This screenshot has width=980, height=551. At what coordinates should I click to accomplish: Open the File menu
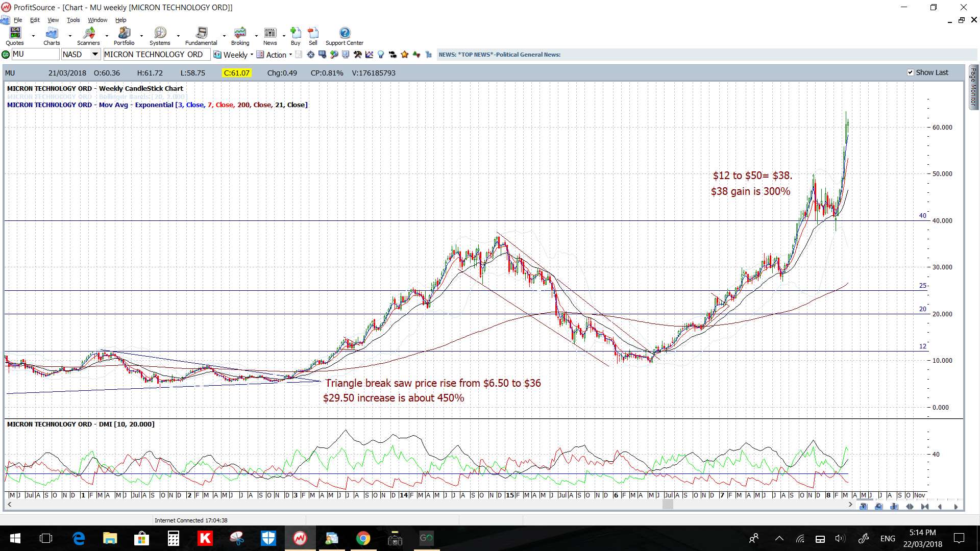[18, 20]
